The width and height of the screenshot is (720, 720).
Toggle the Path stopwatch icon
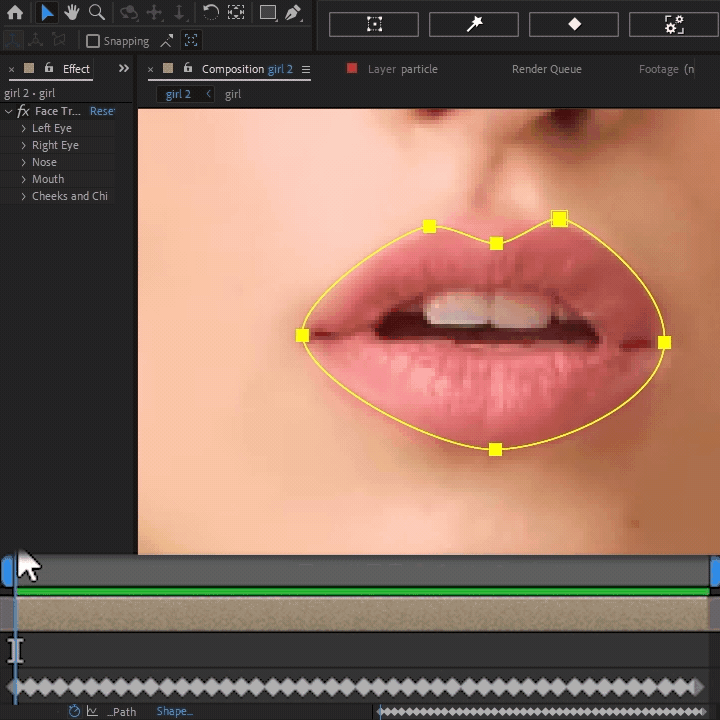pyautogui.click(x=74, y=711)
